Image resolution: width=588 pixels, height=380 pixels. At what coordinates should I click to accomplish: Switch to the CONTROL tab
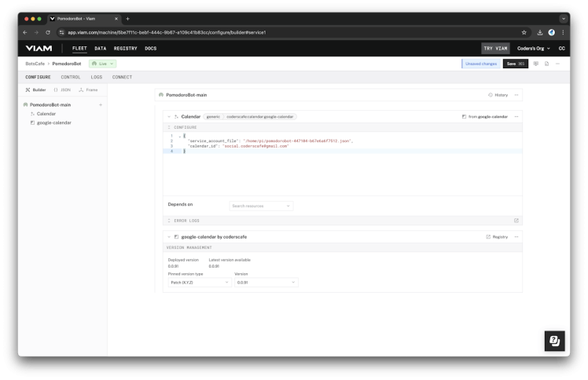coord(71,77)
